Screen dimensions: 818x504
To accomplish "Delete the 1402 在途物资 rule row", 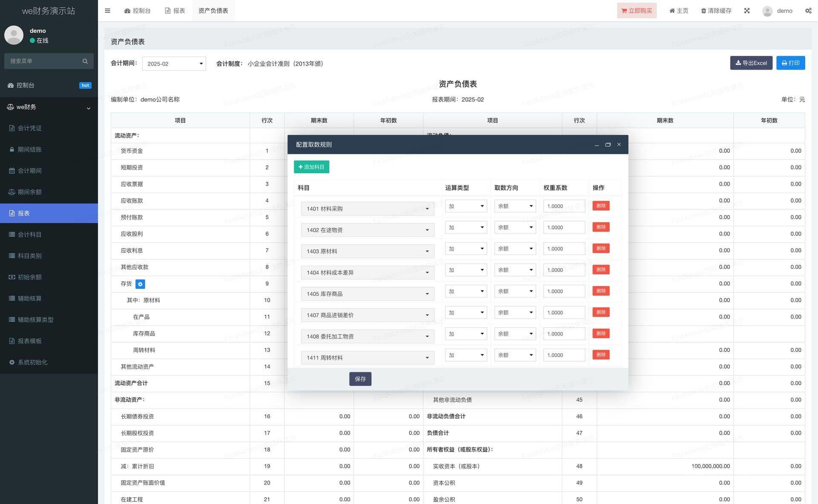I will point(601,227).
